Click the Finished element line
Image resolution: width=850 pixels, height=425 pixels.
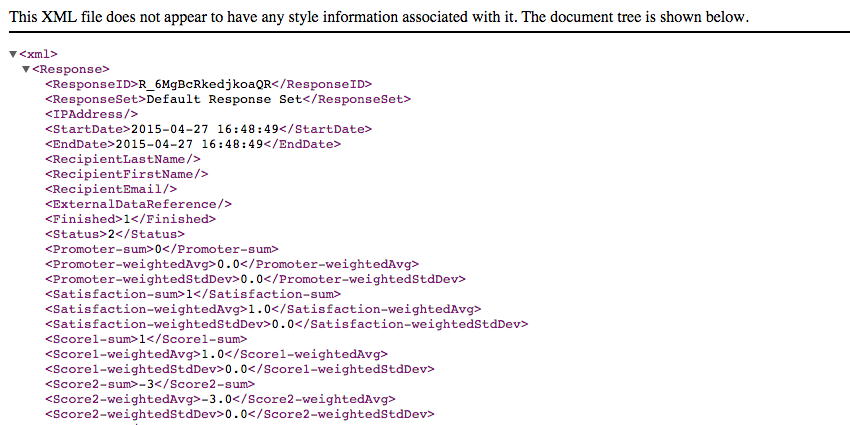[x=130, y=219]
